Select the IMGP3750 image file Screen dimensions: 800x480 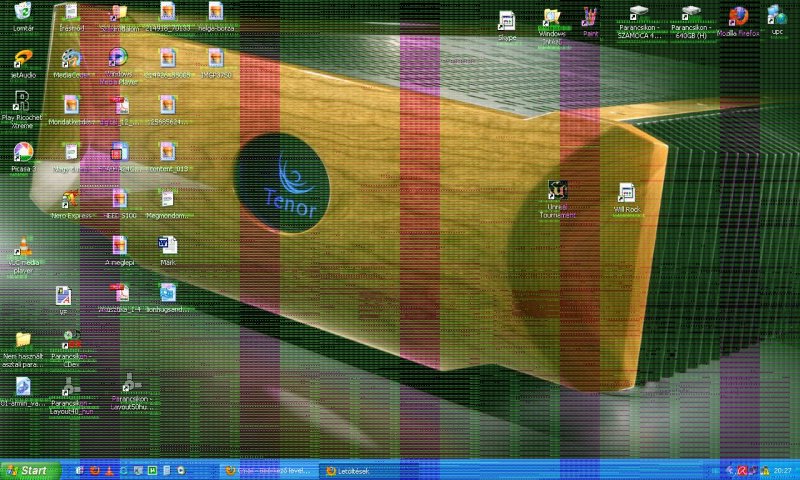point(216,59)
